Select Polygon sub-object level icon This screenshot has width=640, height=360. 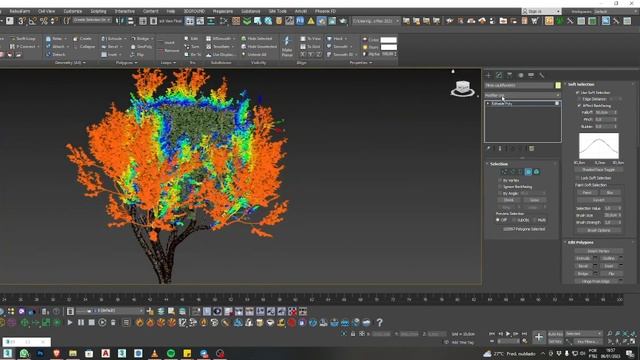coord(528,172)
